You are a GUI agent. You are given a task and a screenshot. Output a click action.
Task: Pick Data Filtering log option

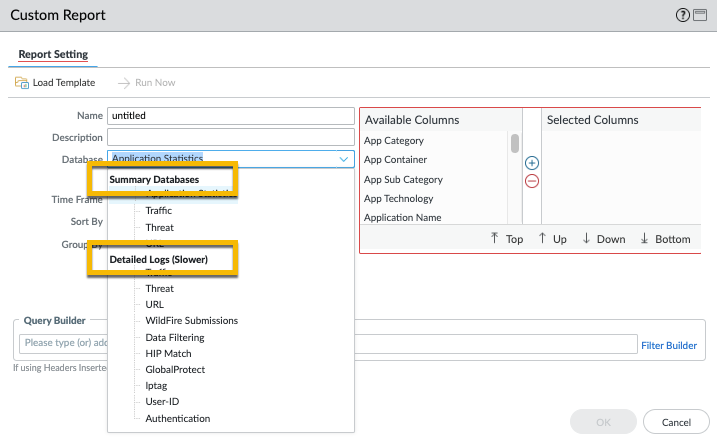pyautogui.click(x=175, y=337)
